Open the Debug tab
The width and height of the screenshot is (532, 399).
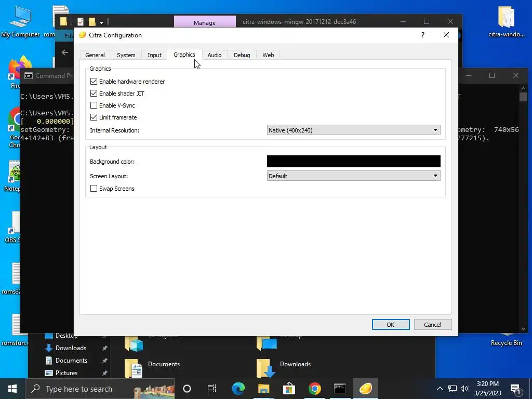(x=242, y=55)
